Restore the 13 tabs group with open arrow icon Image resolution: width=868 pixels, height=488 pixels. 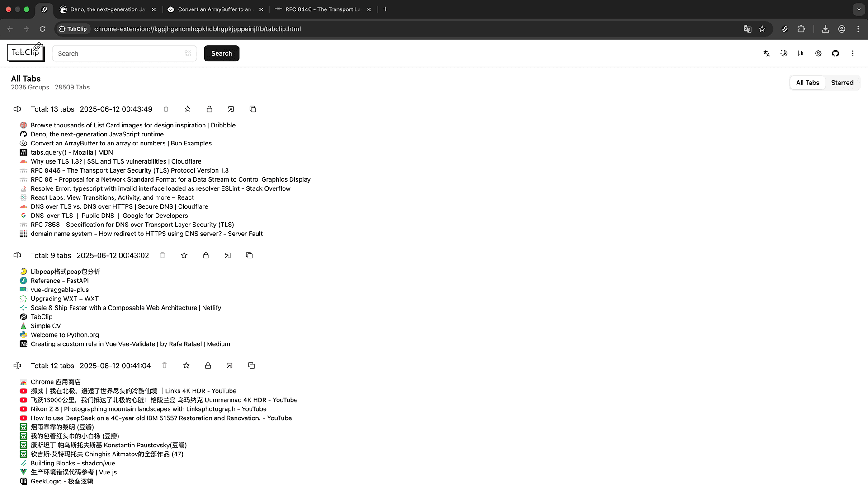[x=231, y=109]
